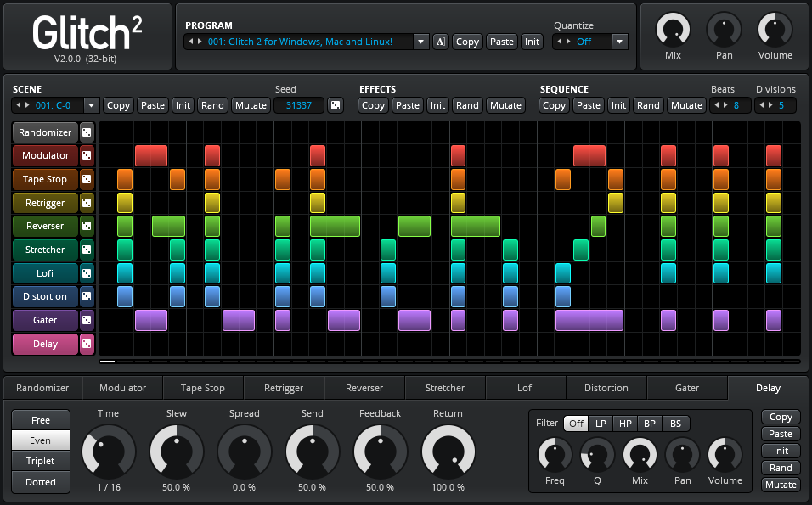Open the Tape Stop tab
The image size is (812, 505).
(202, 388)
